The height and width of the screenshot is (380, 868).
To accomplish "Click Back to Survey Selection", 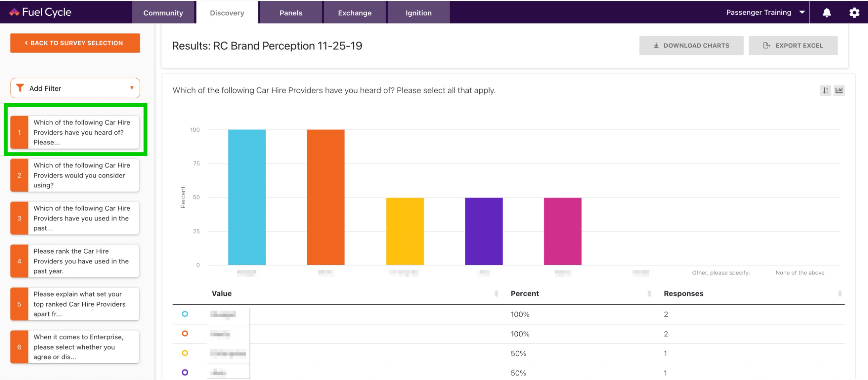I will click(x=75, y=43).
